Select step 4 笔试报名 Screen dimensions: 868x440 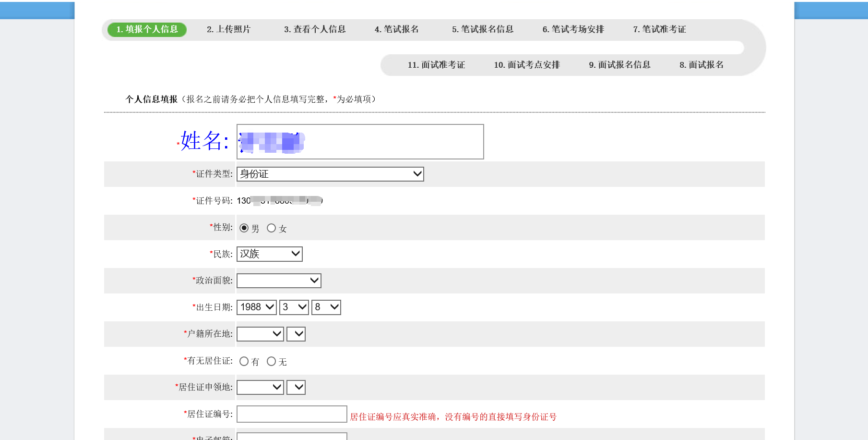click(x=397, y=29)
